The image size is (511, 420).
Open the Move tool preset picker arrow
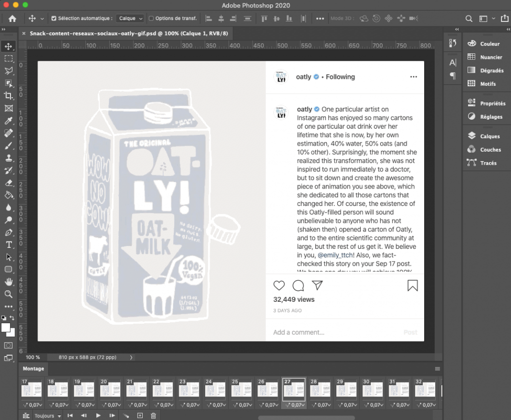(x=42, y=18)
